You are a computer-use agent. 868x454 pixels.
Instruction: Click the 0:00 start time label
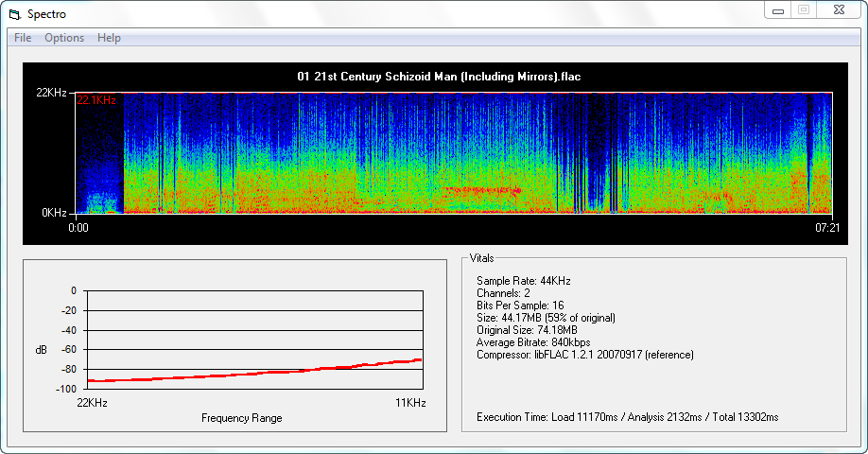[78, 227]
